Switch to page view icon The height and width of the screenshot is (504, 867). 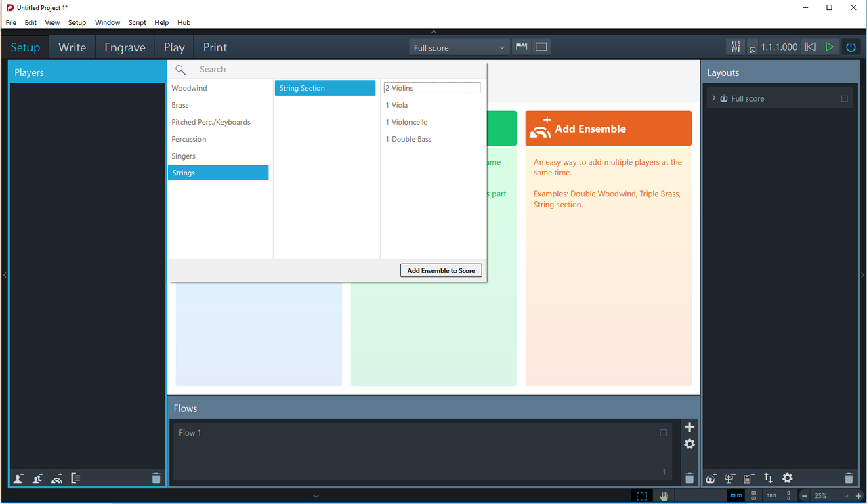(541, 47)
